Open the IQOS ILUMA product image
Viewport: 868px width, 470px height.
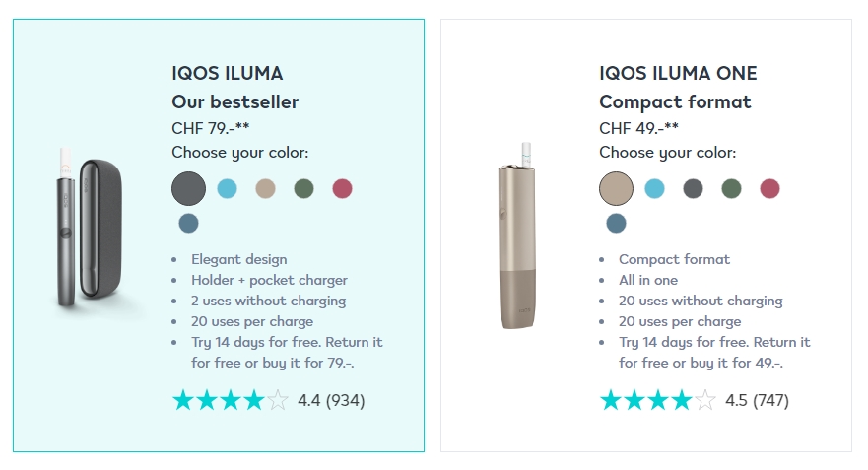click(x=90, y=227)
